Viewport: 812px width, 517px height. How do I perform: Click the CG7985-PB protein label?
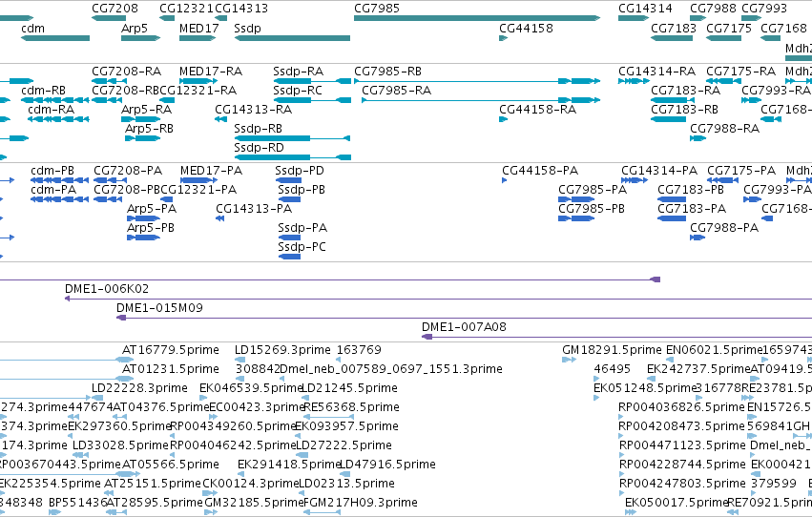pos(592,208)
